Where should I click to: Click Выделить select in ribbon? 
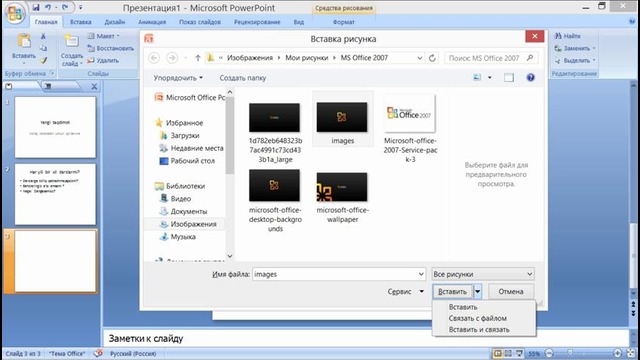[x=575, y=60]
